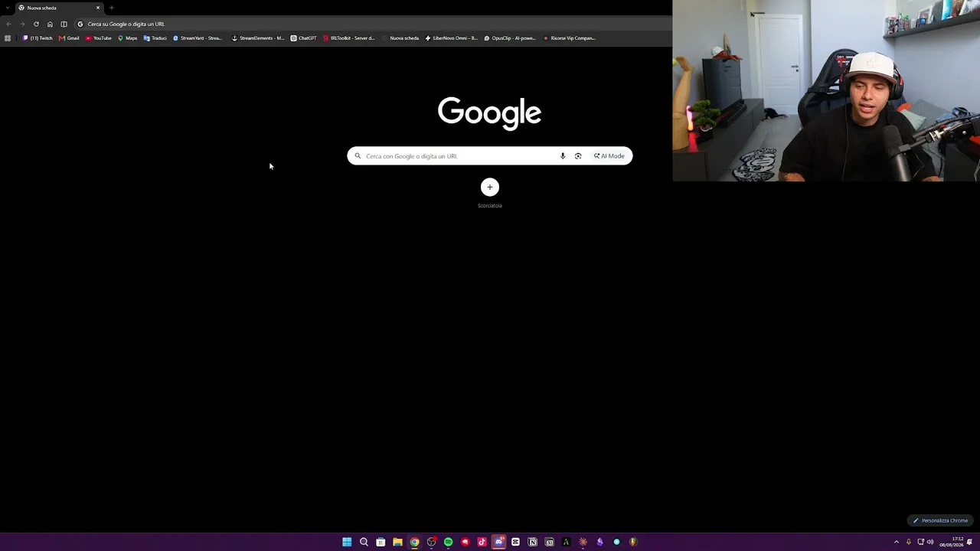The width and height of the screenshot is (980, 551).
Task: Close the Nuova scheda tab
Action: pyautogui.click(x=98, y=8)
